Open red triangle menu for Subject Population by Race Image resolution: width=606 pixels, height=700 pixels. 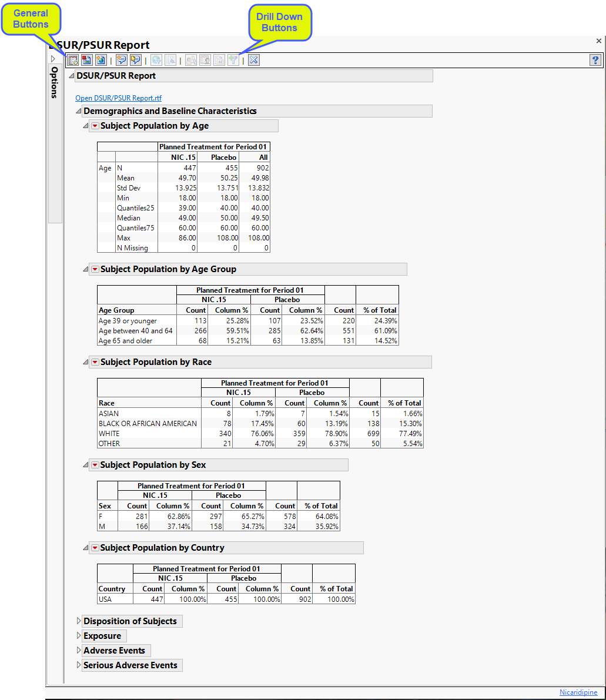95,362
